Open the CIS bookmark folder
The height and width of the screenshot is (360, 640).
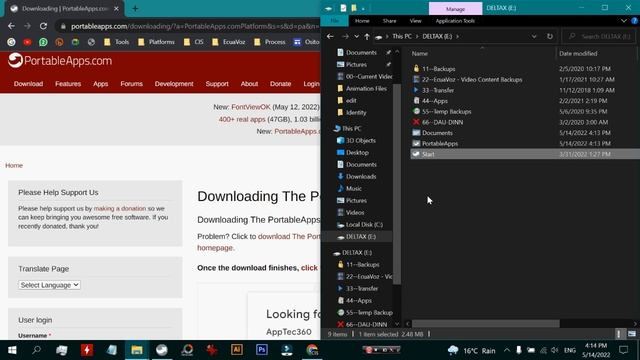click(x=193, y=42)
